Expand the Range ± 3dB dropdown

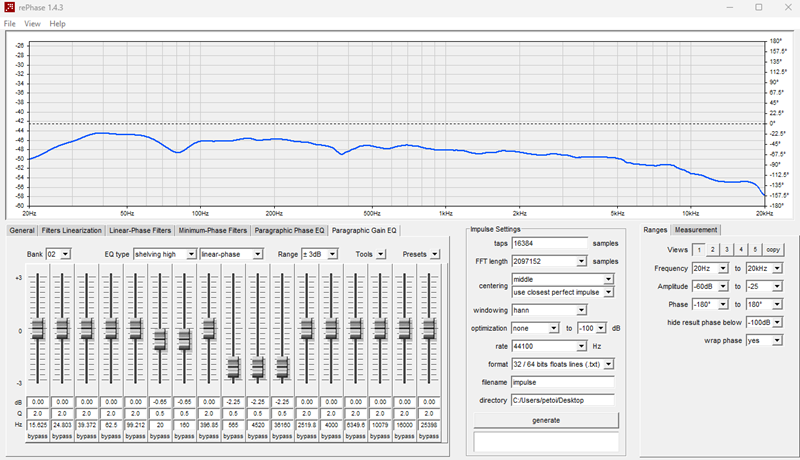coord(319,254)
